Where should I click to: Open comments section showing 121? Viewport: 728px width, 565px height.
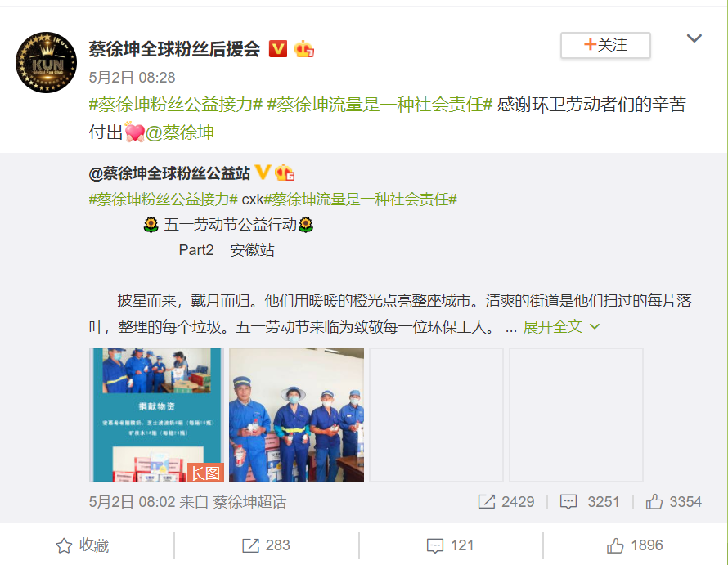[x=450, y=545]
